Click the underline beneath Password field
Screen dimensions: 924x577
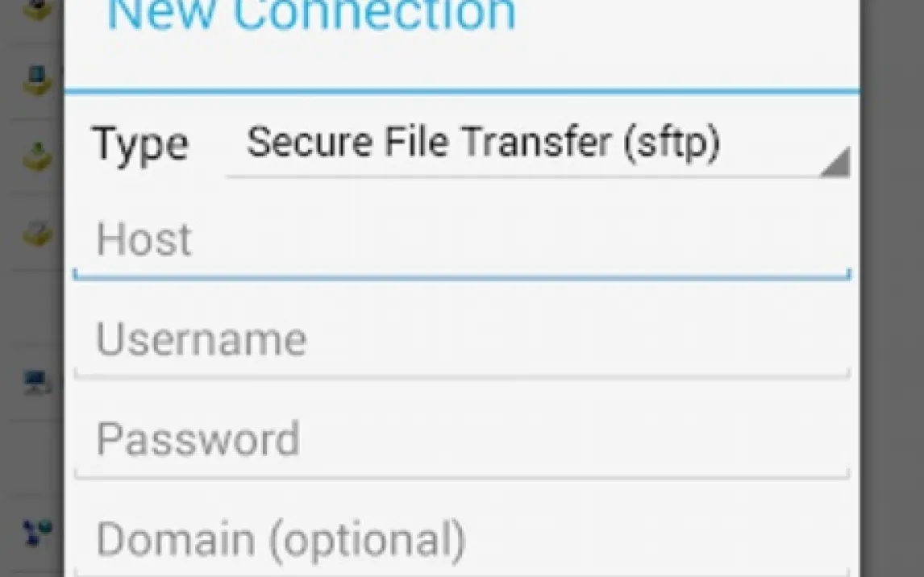461,475
